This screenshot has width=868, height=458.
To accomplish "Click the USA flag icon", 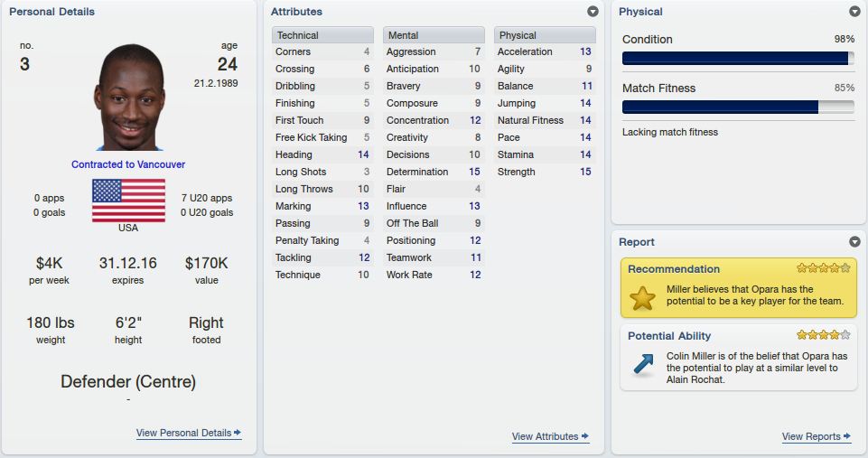I will point(128,201).
